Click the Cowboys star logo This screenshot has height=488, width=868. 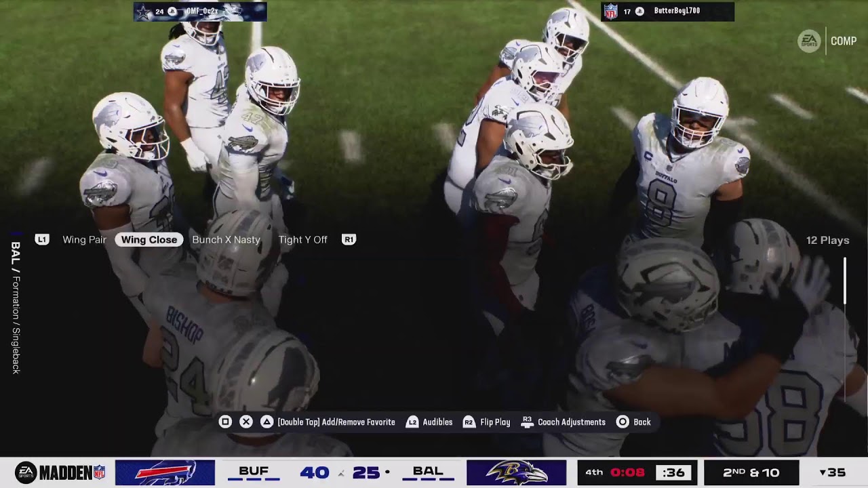143,12
